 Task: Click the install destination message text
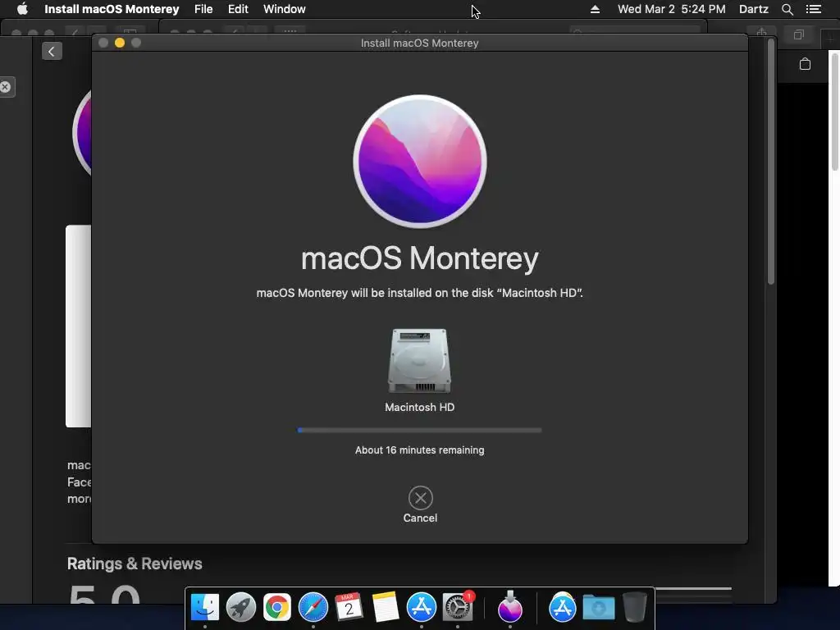(x=419, y=293)
